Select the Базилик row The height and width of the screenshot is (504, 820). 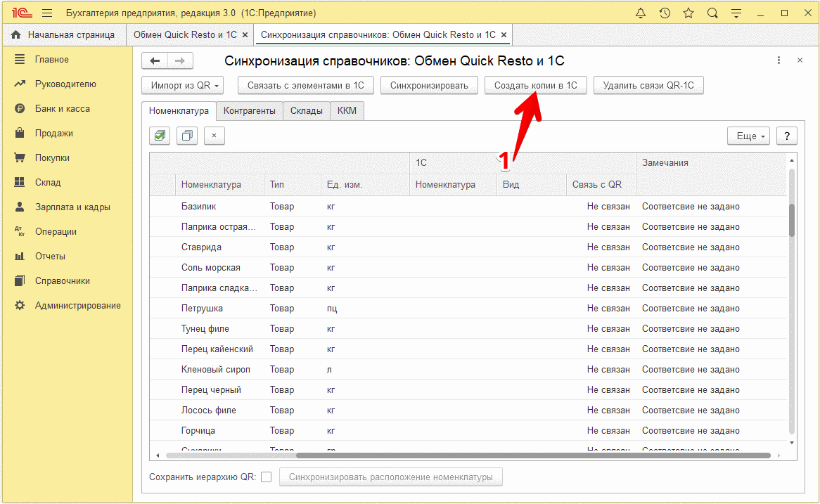[x=468, y=207]
